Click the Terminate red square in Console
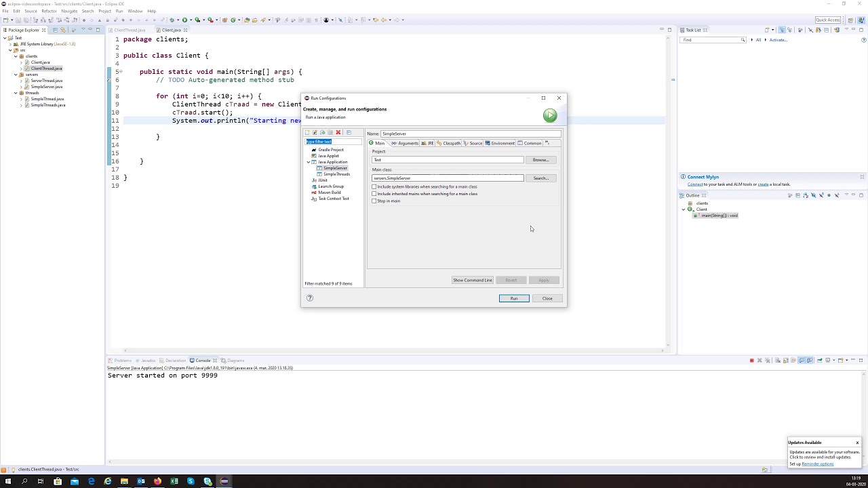The image size is (868, 488). coord(751,360)
